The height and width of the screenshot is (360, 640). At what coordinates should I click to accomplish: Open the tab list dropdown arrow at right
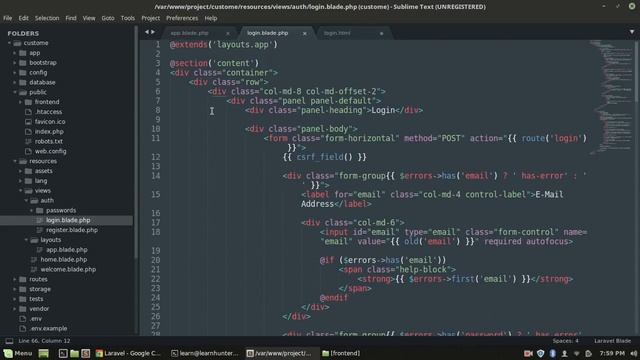click(632, 32)
